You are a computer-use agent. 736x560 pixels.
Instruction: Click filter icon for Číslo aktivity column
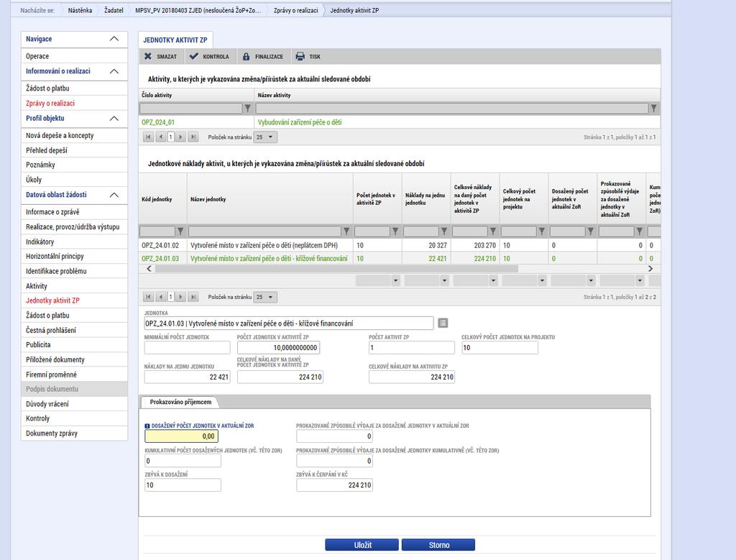248,109
